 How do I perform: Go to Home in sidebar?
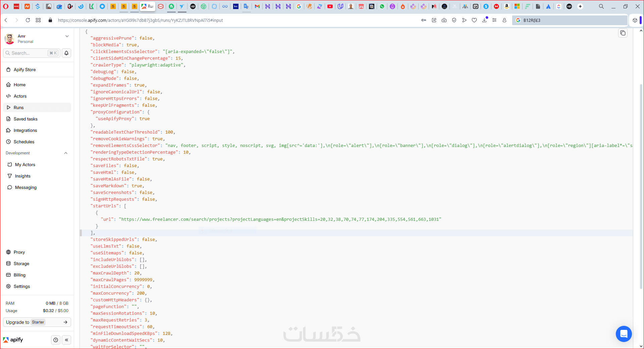tap(37, 85)
